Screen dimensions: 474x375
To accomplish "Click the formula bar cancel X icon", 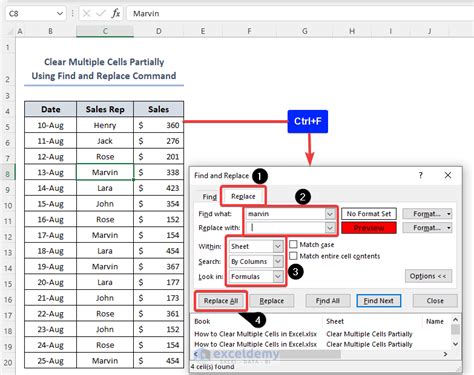I will click(86, 13).
